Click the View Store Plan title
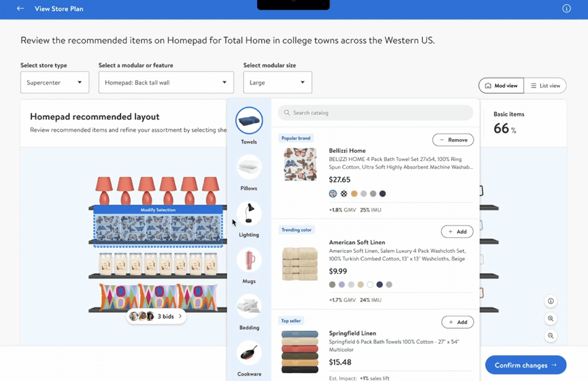588x381 pixels. [x=59, y=9]
